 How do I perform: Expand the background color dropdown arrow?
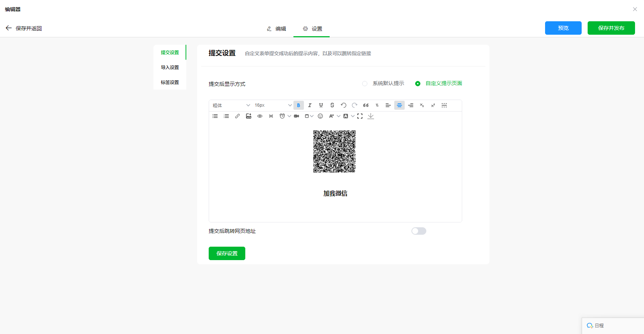click(353, 116)
